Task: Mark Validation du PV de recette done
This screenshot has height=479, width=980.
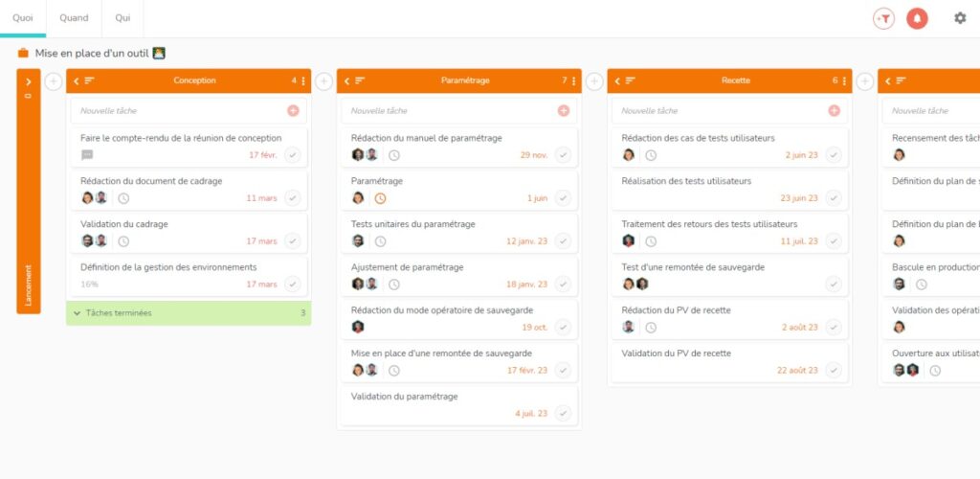Action: tap(834, 370)
